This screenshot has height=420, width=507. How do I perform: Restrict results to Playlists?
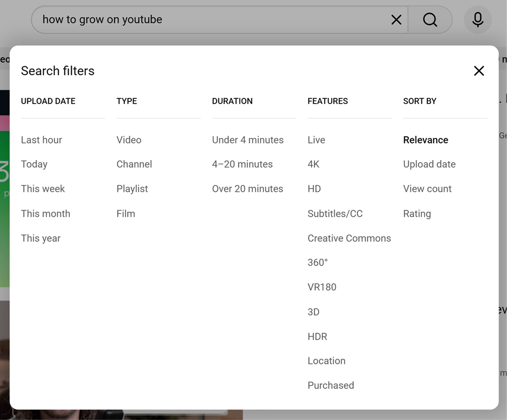coord(132,189)
